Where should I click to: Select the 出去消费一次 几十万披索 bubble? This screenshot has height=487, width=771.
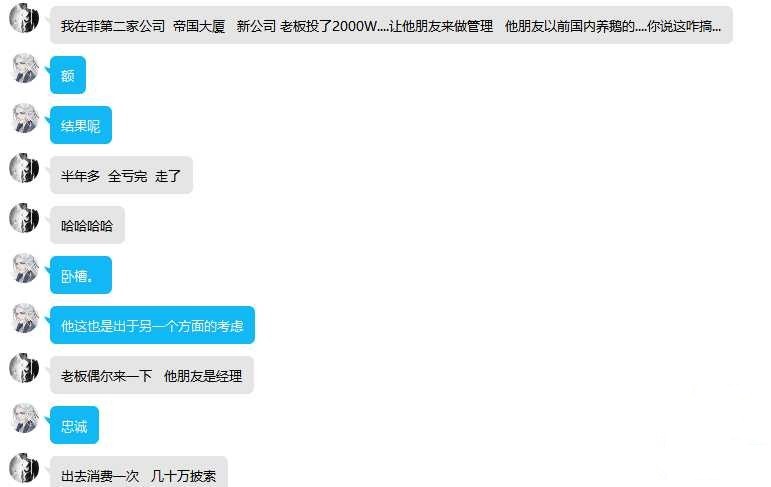[139, 472]
